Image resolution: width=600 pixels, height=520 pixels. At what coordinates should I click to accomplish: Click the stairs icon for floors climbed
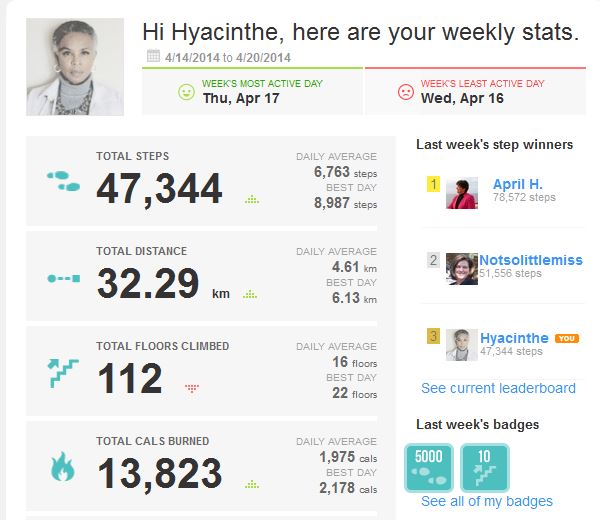coord(63,373)
